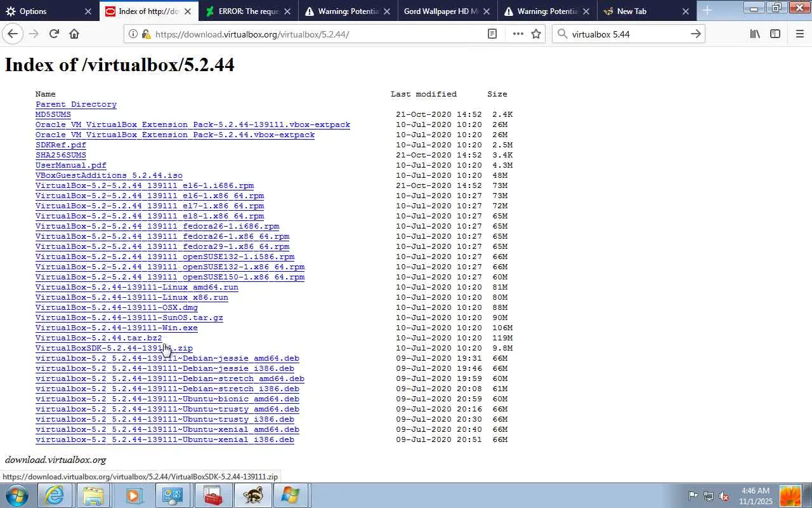The image size is (812, 508).
Task: Close the New Tab tab
Action: (x=686, y=11)
